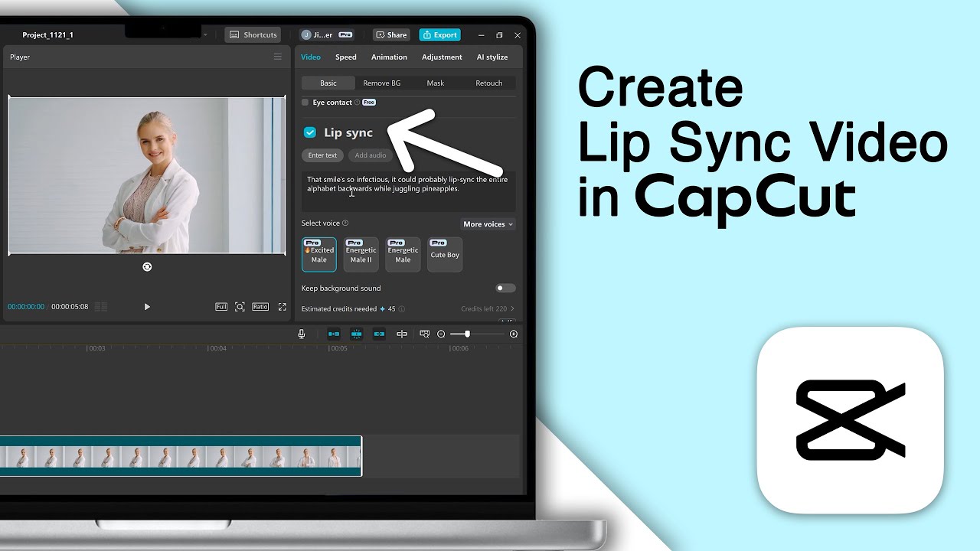
Task: Select the Cute Boy voice
Action: tap(445, 254)
